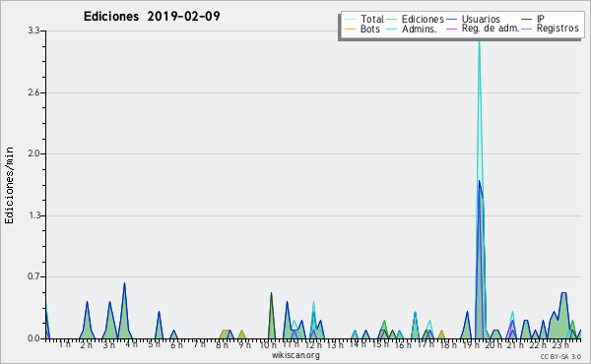Click the '9 h' x-axis label
The image size is (591, 364).
[x=244, y=345]
